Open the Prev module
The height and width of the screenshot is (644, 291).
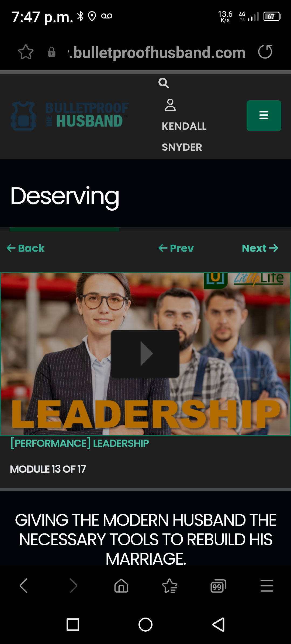[x=176, y=248]
